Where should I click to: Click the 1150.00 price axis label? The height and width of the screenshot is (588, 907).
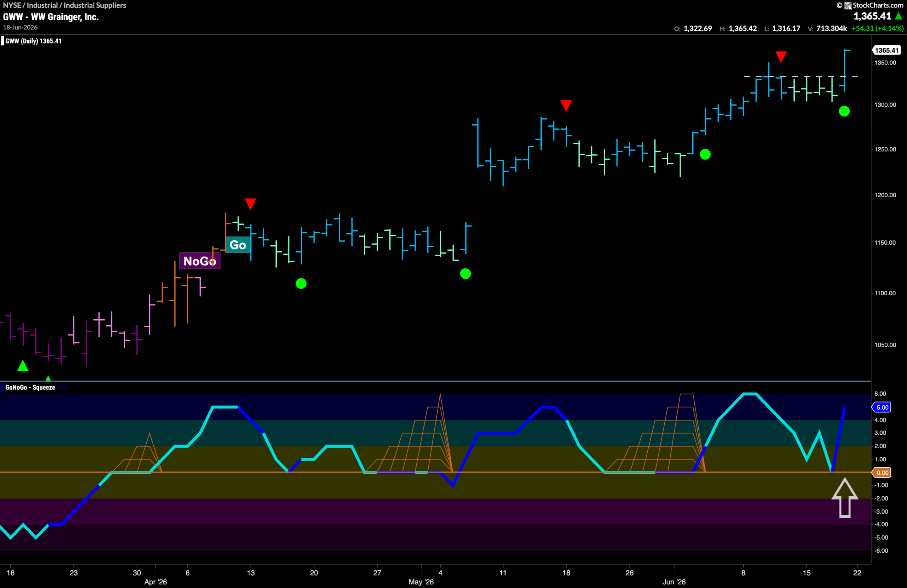coord(885,242)
